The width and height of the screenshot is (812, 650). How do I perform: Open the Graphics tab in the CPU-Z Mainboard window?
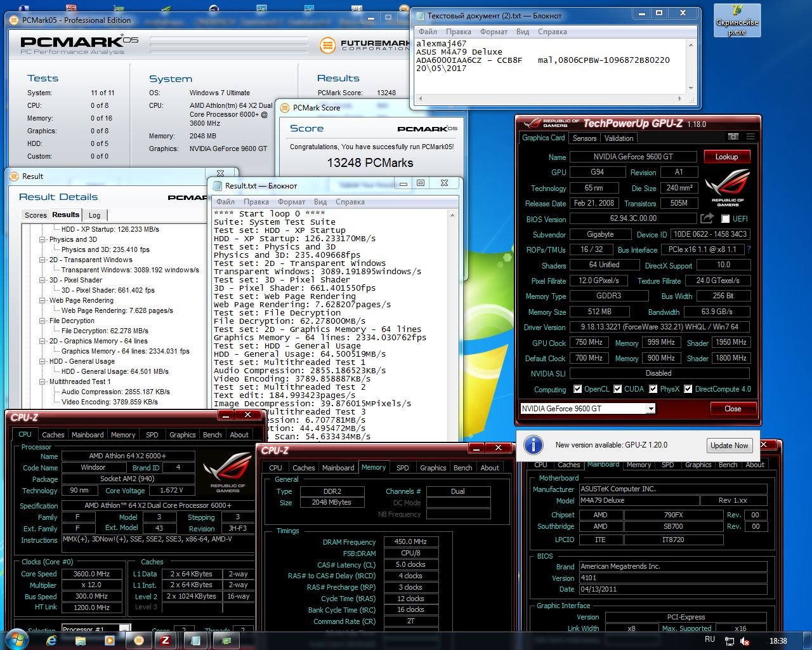pyautogui.click(x=698, y=465)
